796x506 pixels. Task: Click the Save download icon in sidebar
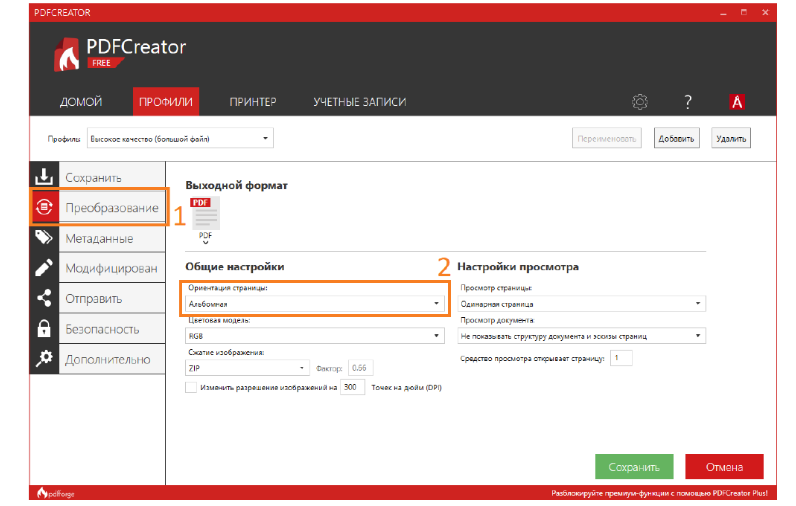pyautogui.click(x=44, y=177)
